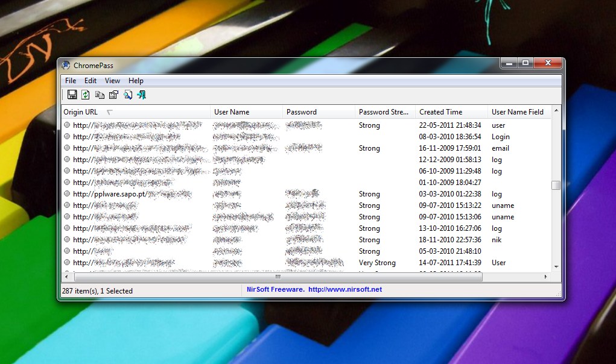616x364 pixels.
Task: Select the pplware.sapo.pt row
Action: pos(306,194)
